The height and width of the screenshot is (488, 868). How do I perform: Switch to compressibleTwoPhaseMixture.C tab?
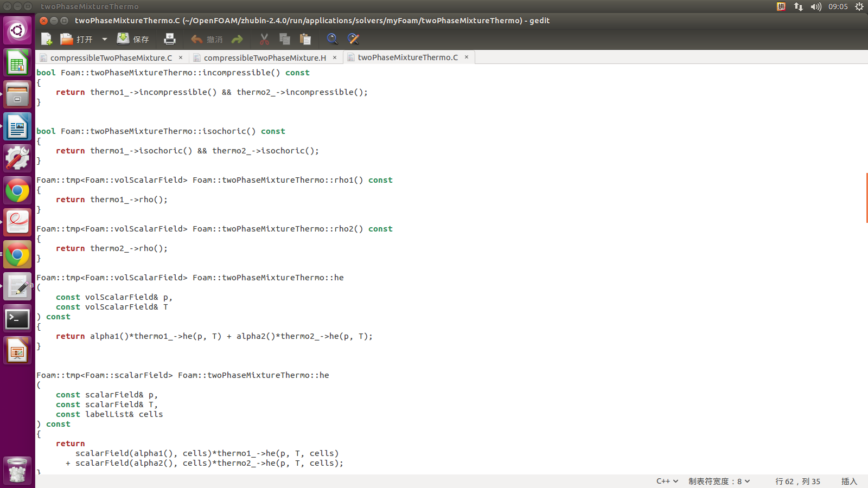(x=111, y=57)
